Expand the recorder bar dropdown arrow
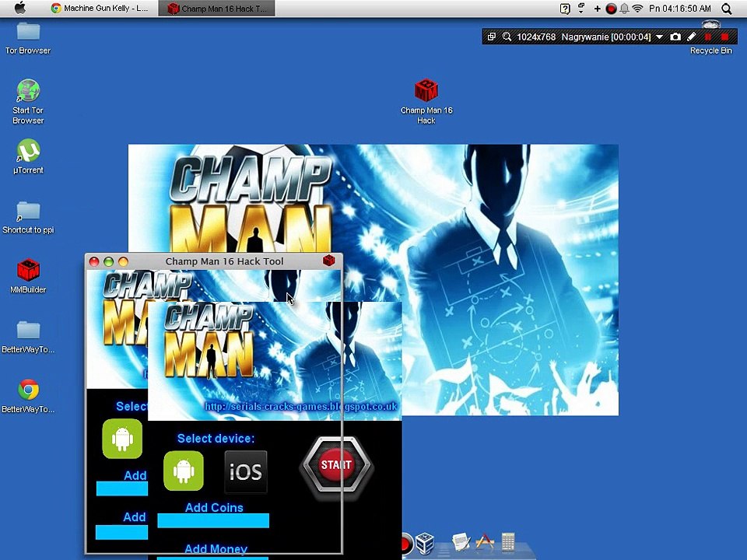The width and height of the screenshot is (747, 560). [660, 37]
